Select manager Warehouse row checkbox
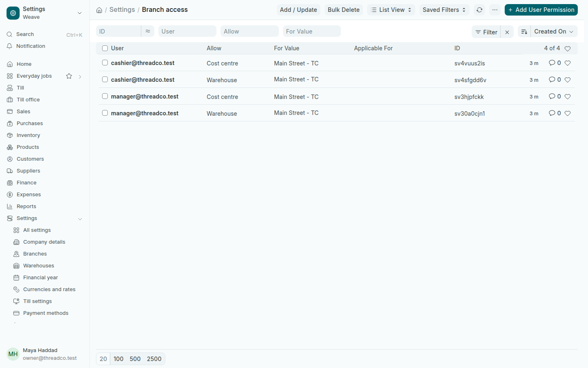The width and height of the screenshot is (588, 368). [105, 113]
